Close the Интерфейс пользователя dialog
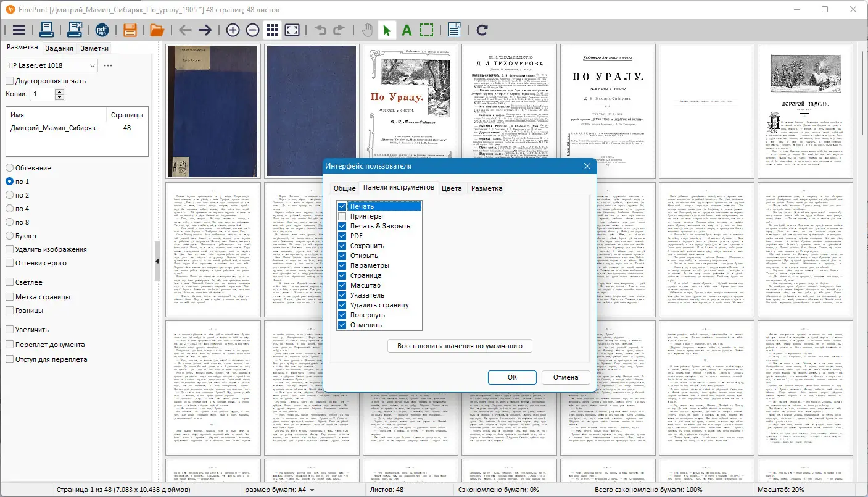The width and height of the screenshot is (868, 497). (x=587, y=166)
